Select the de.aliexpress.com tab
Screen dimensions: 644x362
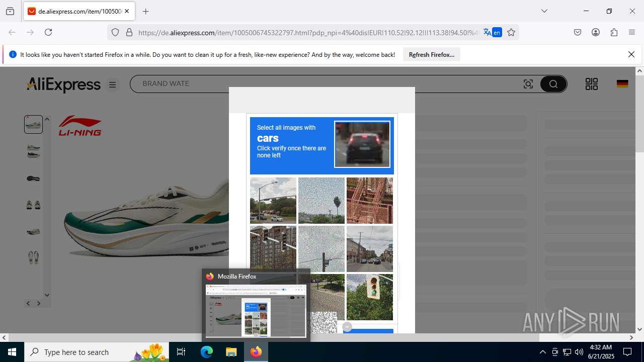[79, 11]
